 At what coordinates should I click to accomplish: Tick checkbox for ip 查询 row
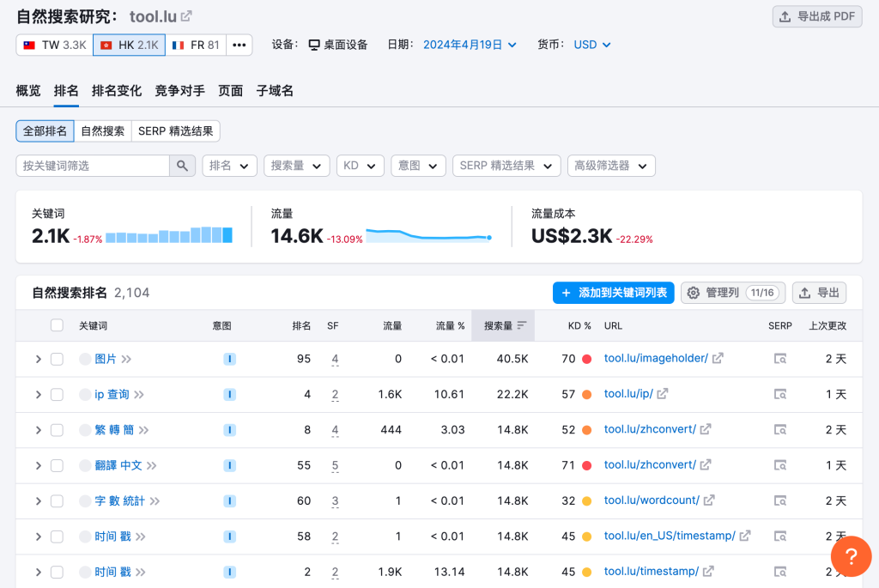(x=57, y=395)
